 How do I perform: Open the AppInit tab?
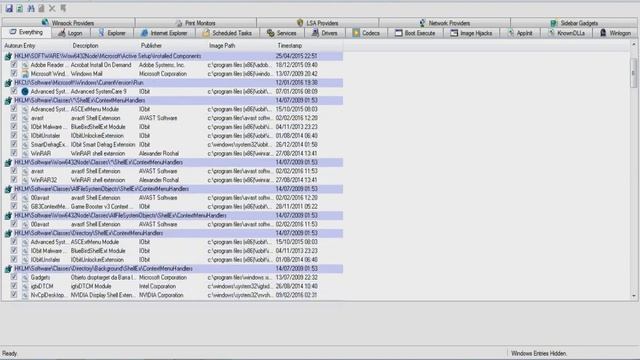[520, 33]
